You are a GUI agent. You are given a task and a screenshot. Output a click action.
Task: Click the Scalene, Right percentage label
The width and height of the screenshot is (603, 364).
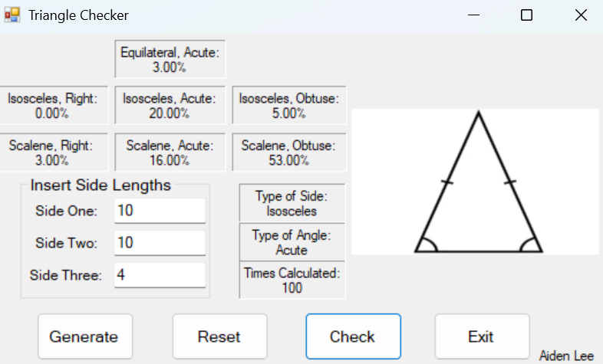point(53,152)
